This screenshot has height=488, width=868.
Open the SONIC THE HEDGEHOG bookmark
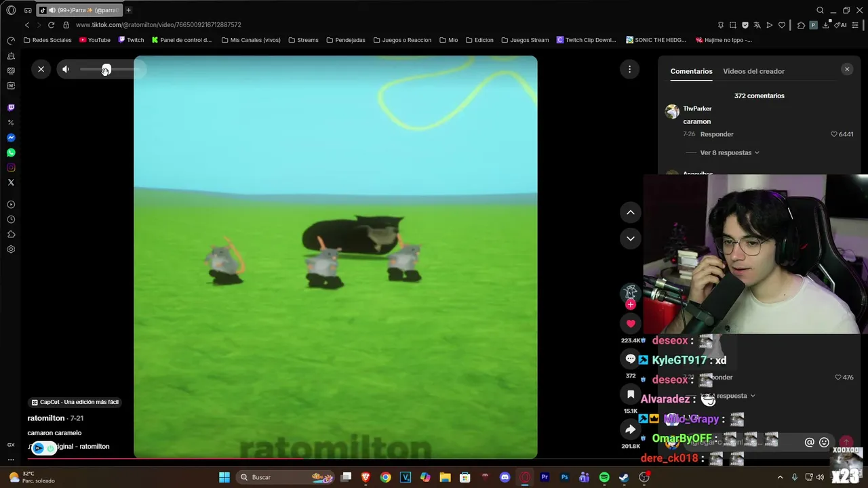click(x=656, y=40)
